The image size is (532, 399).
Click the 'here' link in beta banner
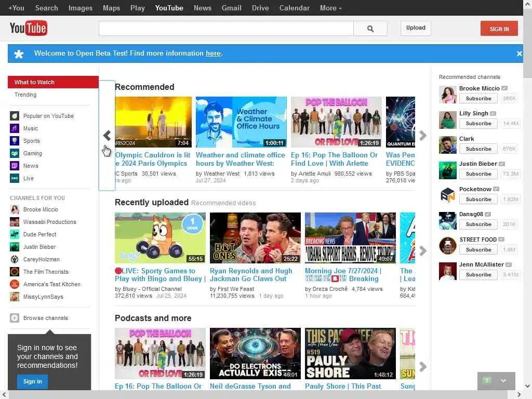[213, 54]
